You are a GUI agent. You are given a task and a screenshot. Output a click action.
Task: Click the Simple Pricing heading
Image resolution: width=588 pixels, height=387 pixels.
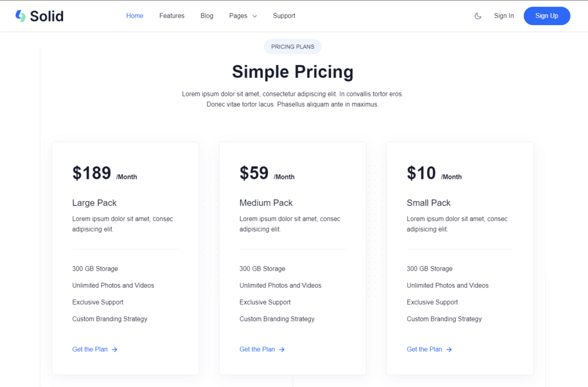tap(293, 72)
